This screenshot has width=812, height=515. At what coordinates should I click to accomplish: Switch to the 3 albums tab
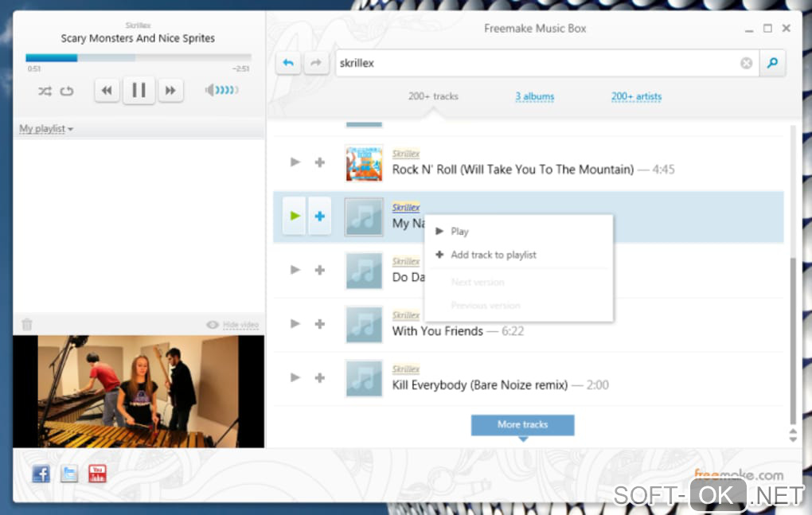click(534, 96)
